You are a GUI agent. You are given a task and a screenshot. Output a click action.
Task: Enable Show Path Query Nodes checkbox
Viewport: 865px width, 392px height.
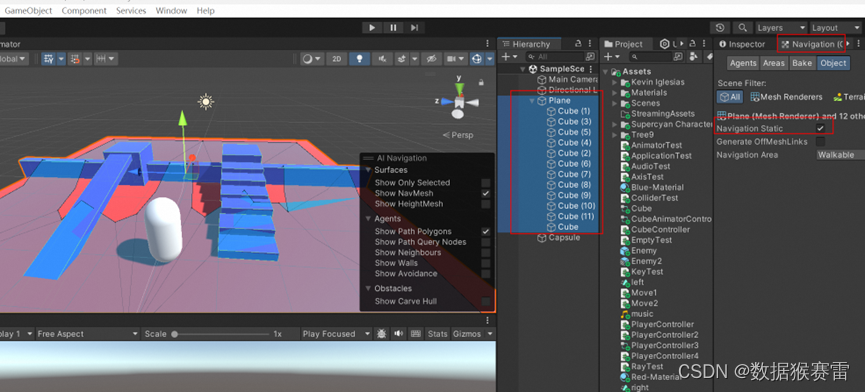point(485,242)
